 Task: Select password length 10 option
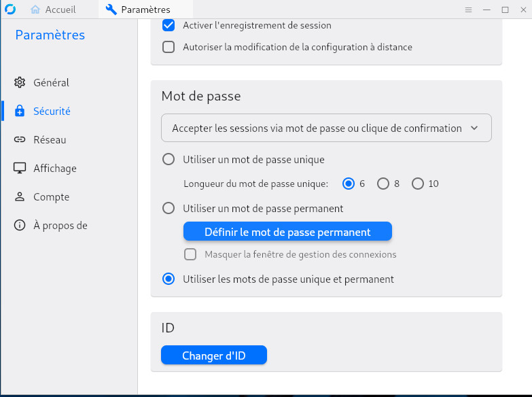(x=418, y=184)
